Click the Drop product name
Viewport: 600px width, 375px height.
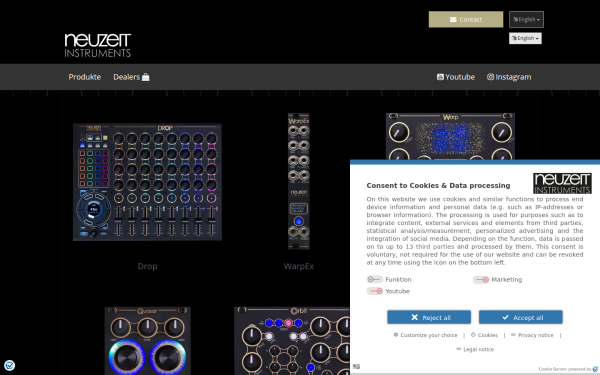(147, 266)
